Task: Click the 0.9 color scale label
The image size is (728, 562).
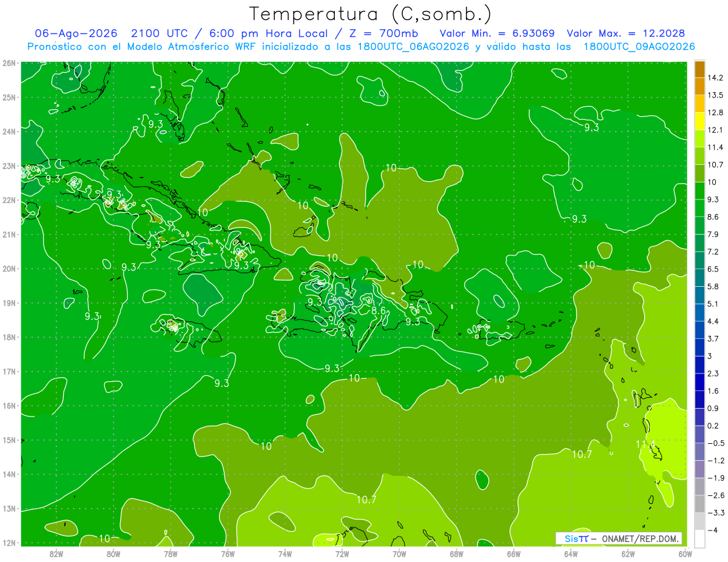Action: pos(713,408)
